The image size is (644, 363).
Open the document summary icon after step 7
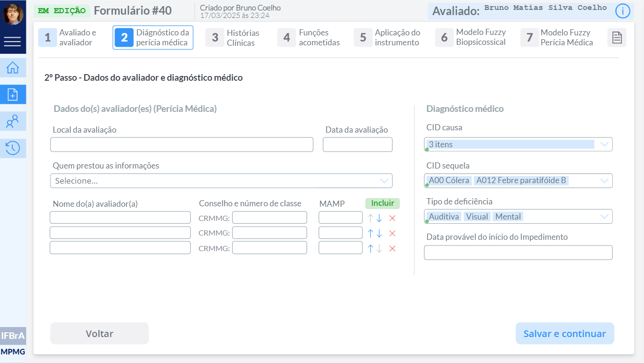pyautogui.click(x=617, y=38)
